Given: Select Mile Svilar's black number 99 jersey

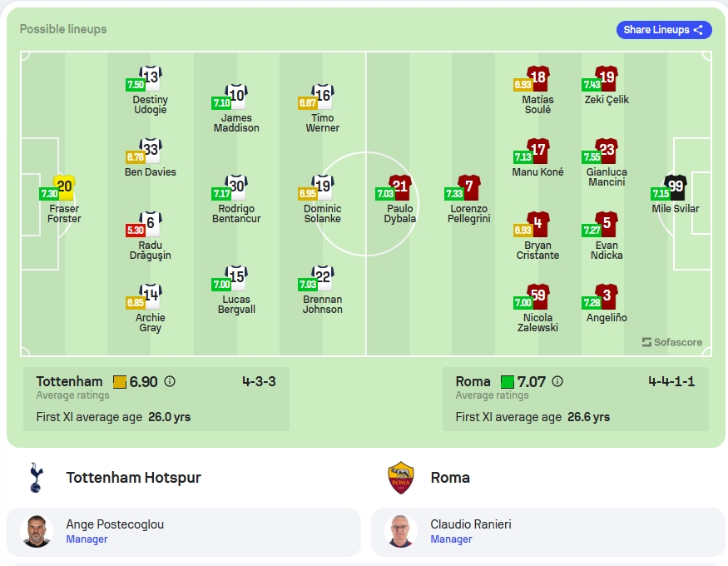Looking at the screenshot, I should (x=676, y=187).
